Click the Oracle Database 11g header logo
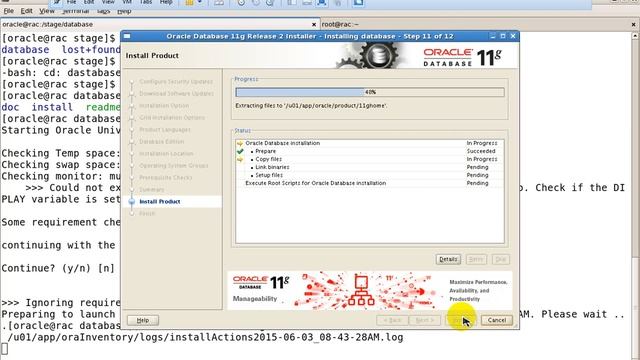The height and width of the screenshot is (360, 640). pos(462,57)
